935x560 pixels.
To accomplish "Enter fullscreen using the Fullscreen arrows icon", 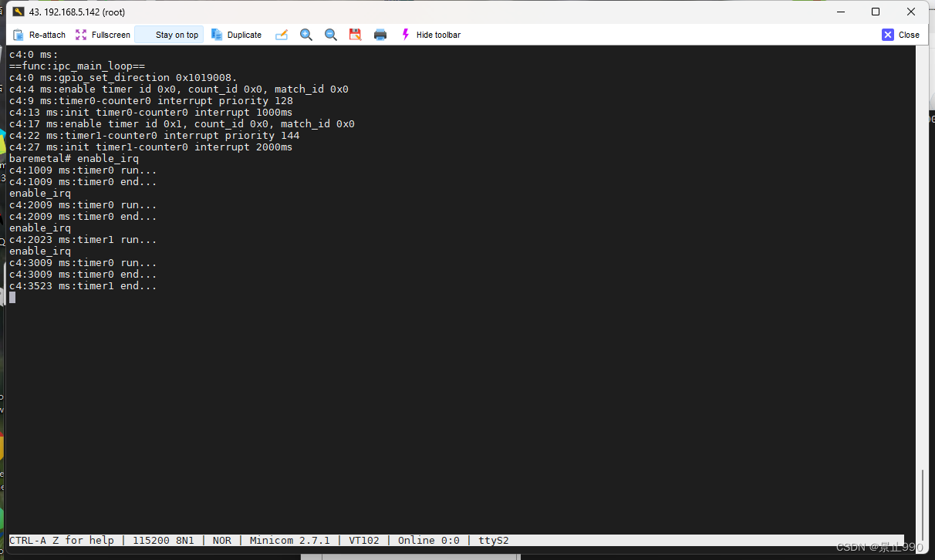I will tap(80, 35).
